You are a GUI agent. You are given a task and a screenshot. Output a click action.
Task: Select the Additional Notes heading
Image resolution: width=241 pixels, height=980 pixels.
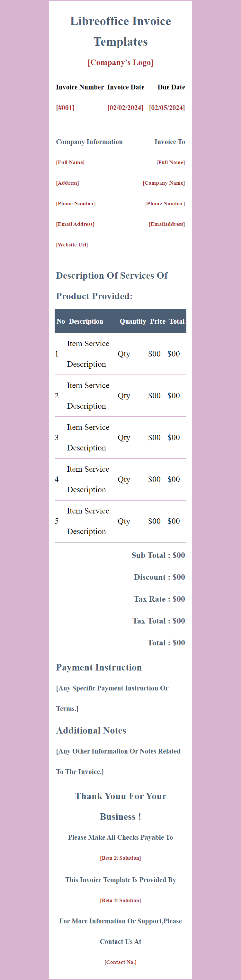pyautogui.click(x=91, y=730)
